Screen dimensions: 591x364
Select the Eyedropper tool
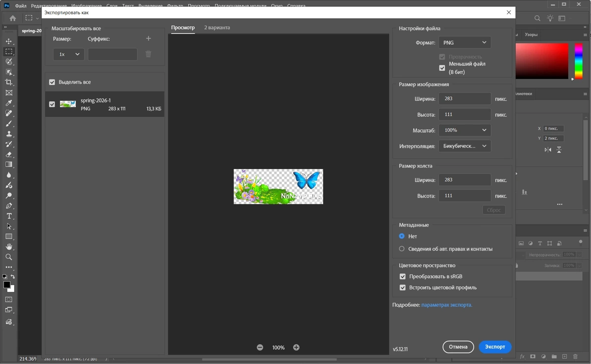[x=9, y=103]
